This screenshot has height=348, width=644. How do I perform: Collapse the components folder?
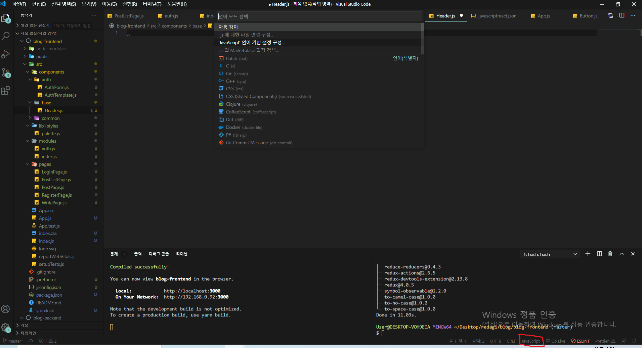28,72
